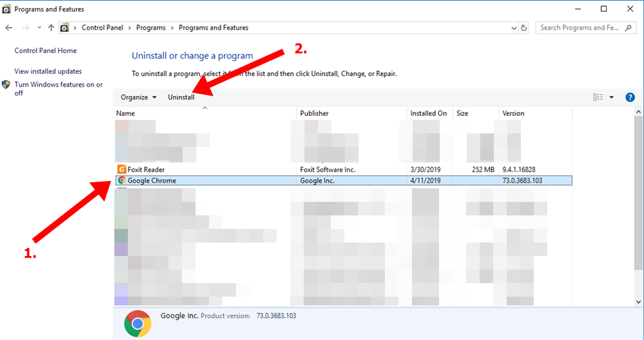Expand address bar history dropdown
The width and height of the screenshot is (644, 340).
click(x=514, y=28)
